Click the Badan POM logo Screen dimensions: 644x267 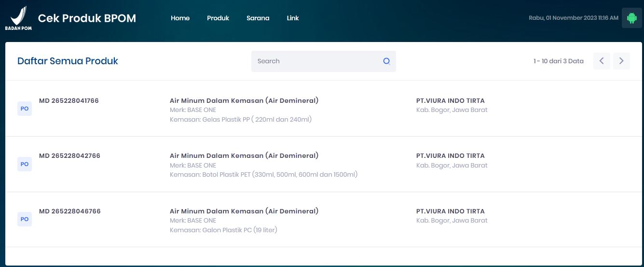click(18, 18)
